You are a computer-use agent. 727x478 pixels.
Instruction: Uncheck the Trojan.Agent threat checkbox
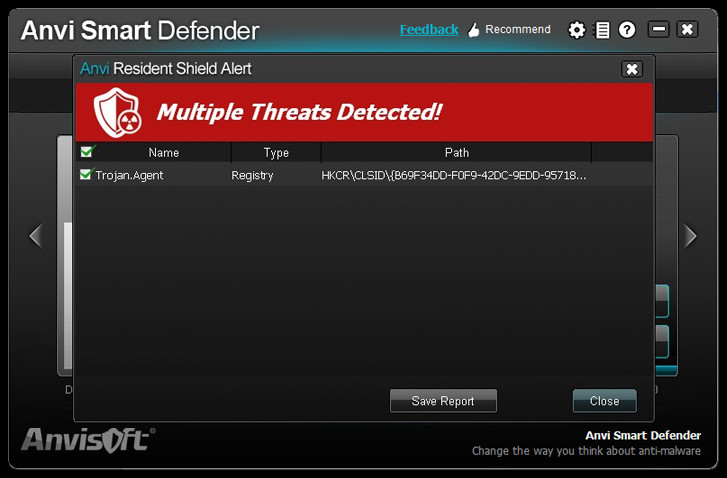click(x=87, y=174)
